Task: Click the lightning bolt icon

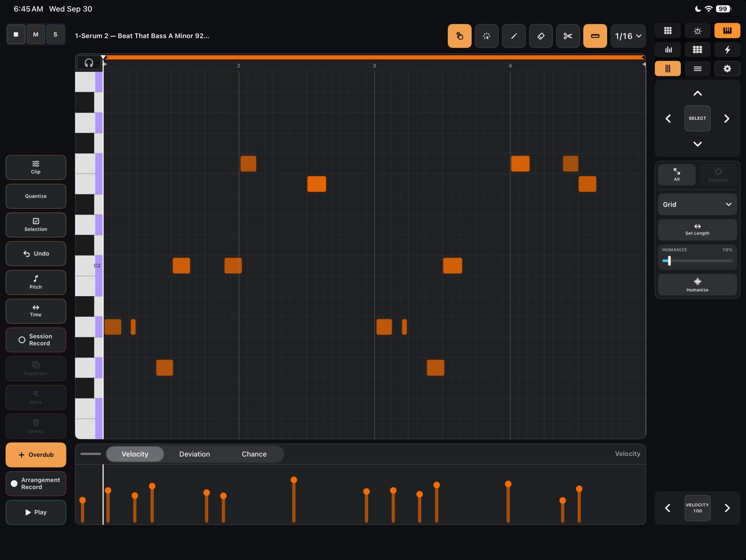Action: coord(727,50)
